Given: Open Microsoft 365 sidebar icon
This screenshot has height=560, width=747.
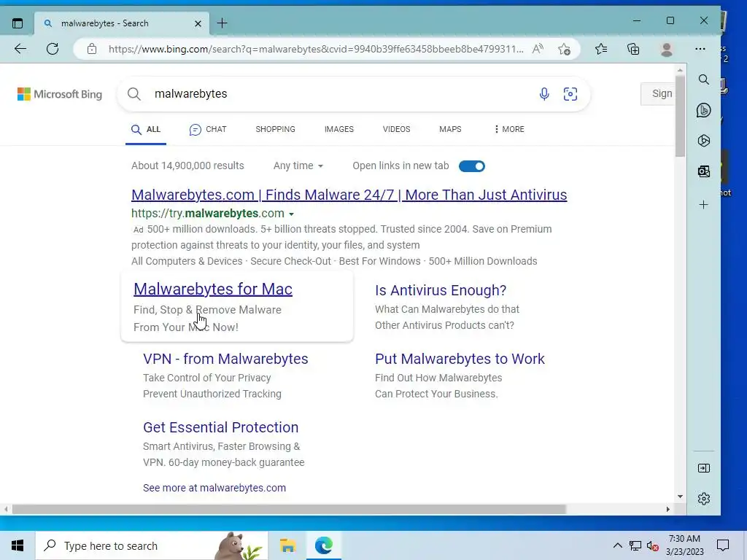Looking at the screenshot, I should (x=704, y=141).
